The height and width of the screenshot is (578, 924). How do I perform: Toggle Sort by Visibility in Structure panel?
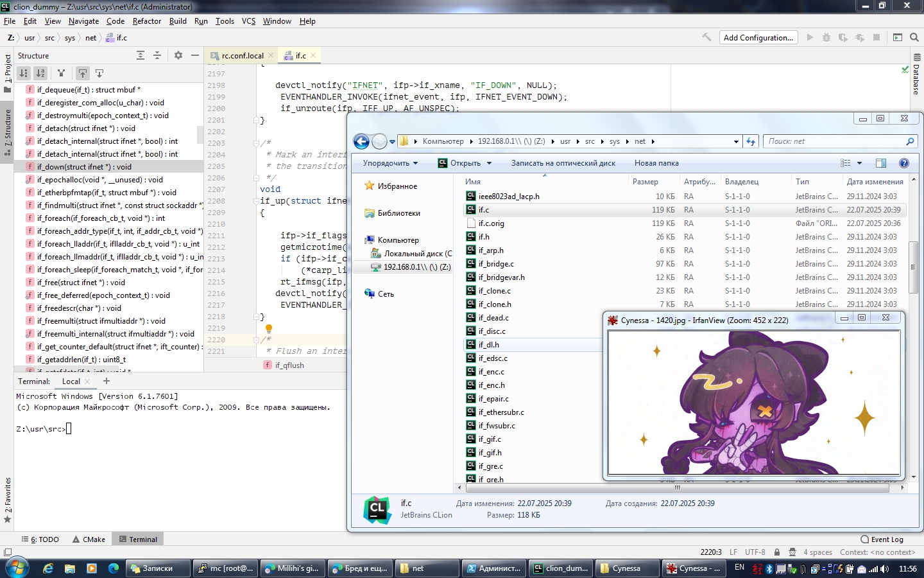coord(24,73)
